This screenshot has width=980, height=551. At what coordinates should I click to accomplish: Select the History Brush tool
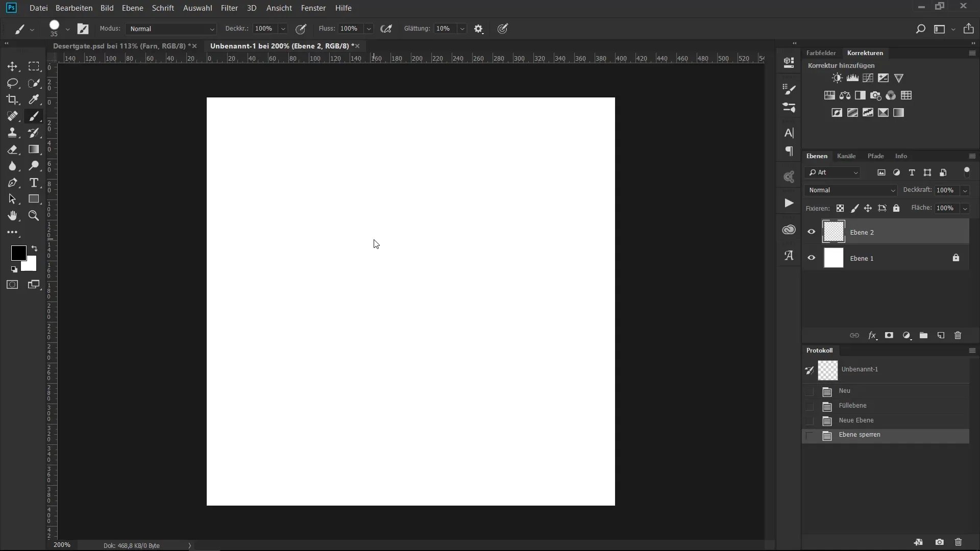pos(34,133)
